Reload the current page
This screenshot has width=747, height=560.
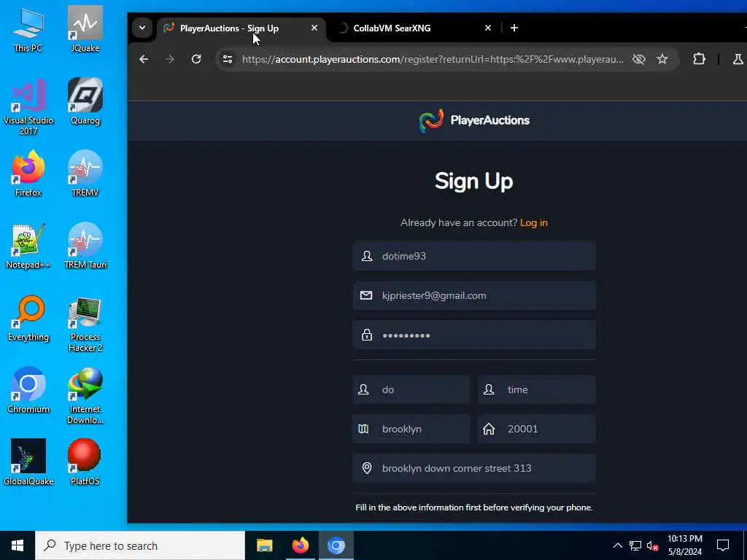pyautogui.click(x=196, y=59)
